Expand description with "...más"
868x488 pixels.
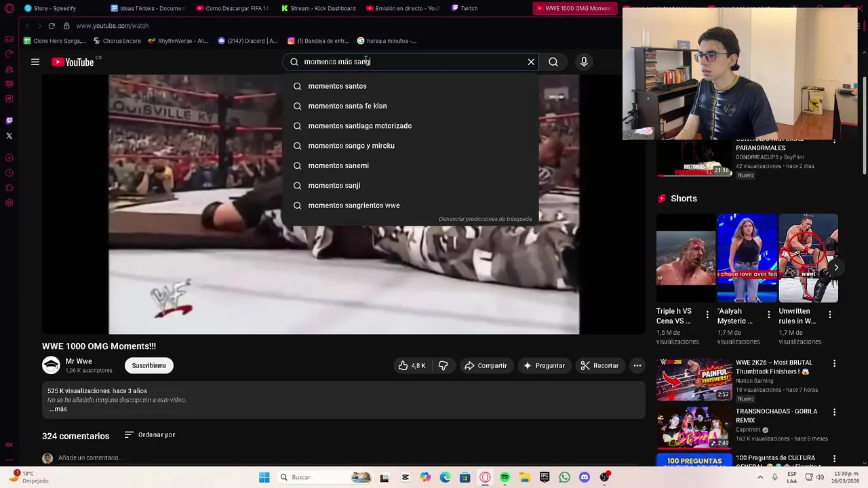click(x=58, y=409)
